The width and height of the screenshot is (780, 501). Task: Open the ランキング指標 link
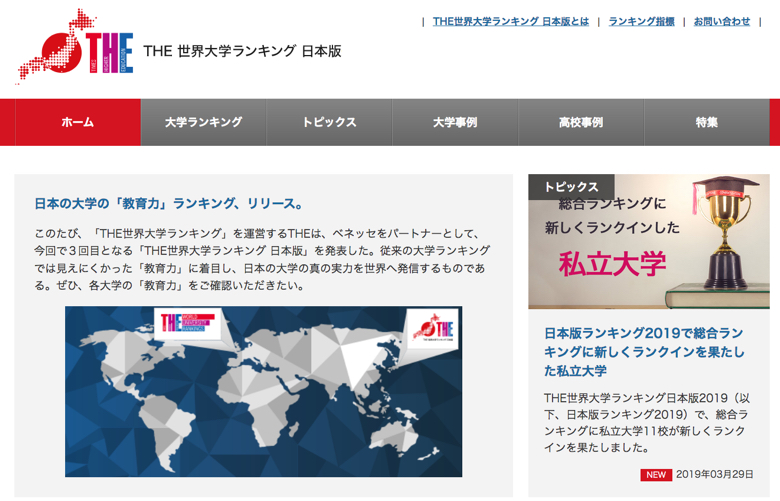coord(641,21)
